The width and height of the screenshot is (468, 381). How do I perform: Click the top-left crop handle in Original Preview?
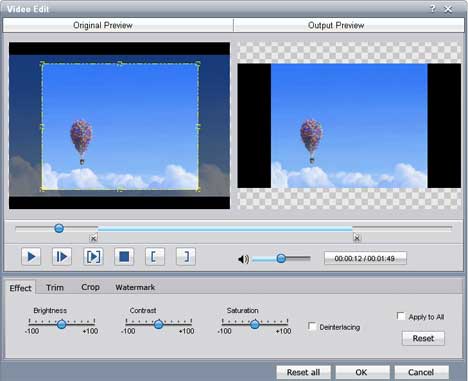[42, 63]
